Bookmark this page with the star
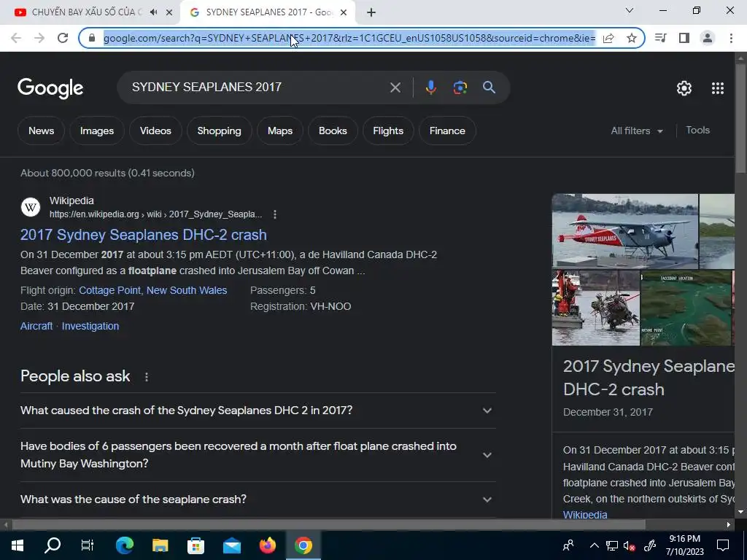 (x=632, y=38)
